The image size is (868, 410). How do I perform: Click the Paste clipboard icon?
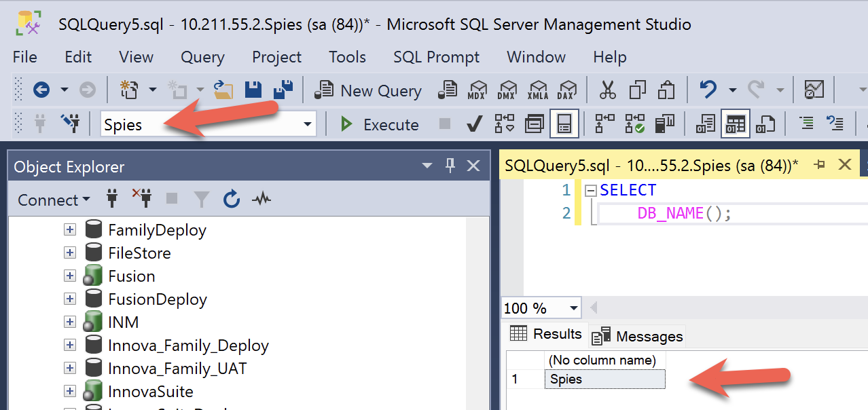(666, 90)
